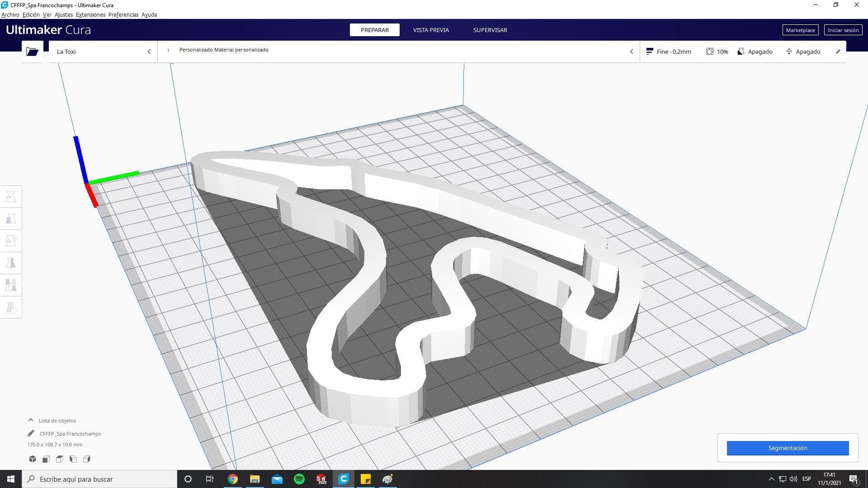Switch to 3D isometric camera view
Viewport: 868px width, 488px height.
tap(33, 459)
